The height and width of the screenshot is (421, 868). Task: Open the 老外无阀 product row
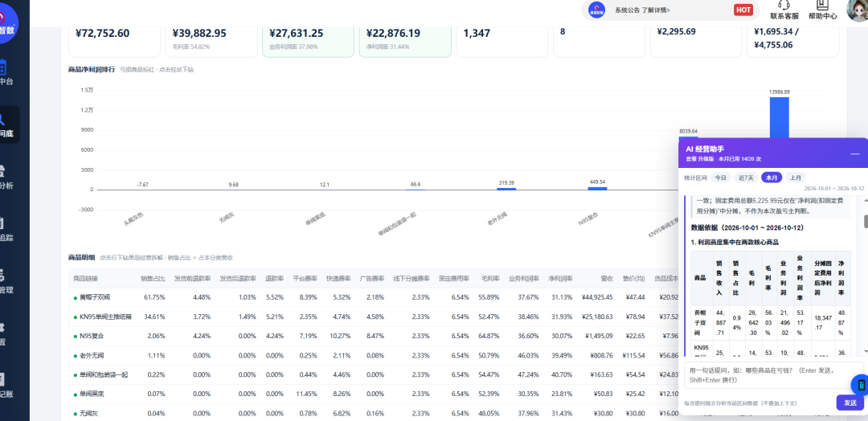click(x=374, y=355)
